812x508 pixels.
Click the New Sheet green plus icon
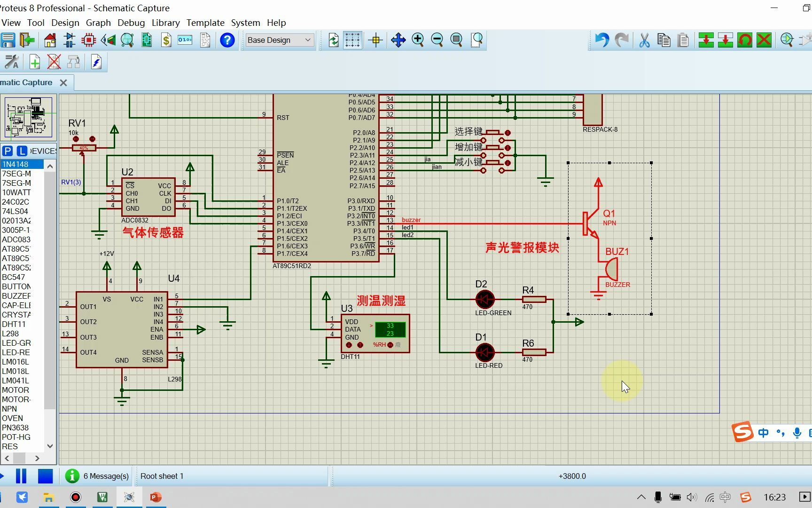pos(35,62)
